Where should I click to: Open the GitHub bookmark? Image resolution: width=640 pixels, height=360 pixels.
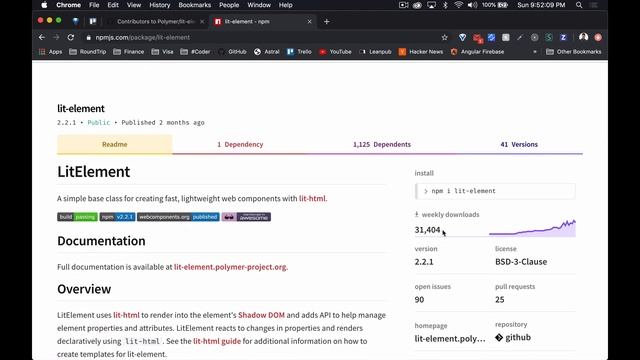pos(232,52)
